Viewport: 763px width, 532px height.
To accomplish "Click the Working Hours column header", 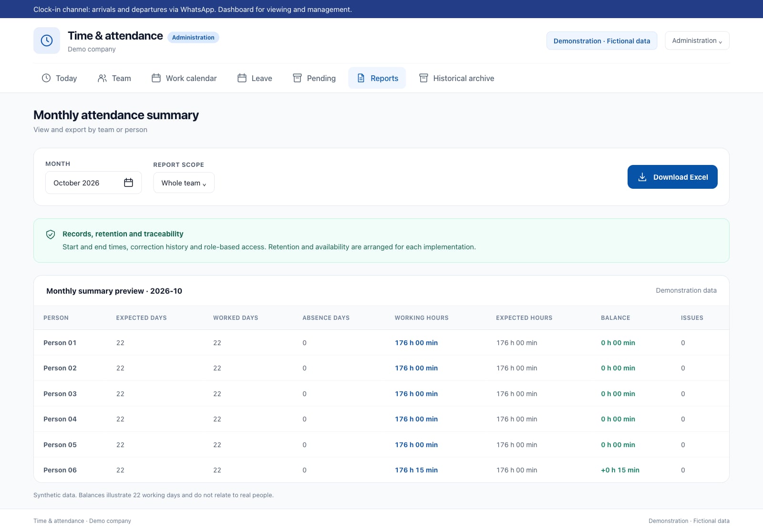I will click(x=422, y=318).
